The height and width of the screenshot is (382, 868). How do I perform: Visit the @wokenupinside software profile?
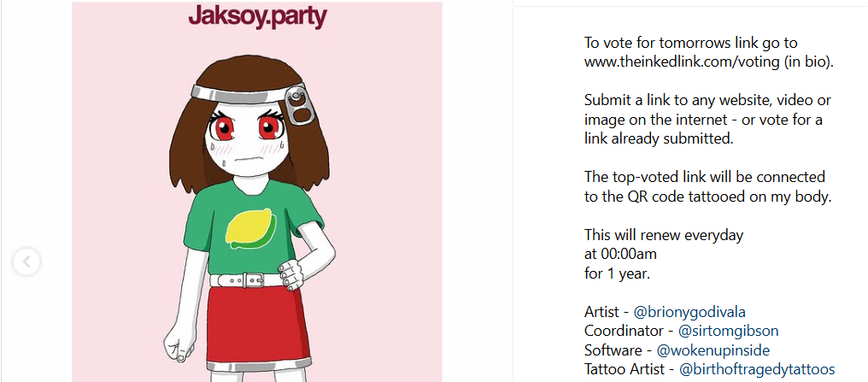point(711,350)
